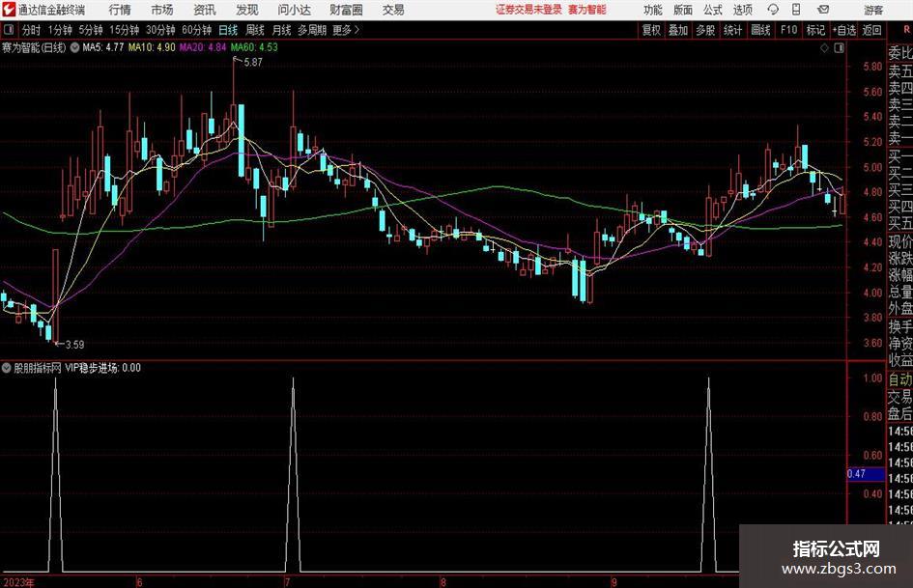Click the MA60: 4.53 label
913x588 pixels.
254,47
